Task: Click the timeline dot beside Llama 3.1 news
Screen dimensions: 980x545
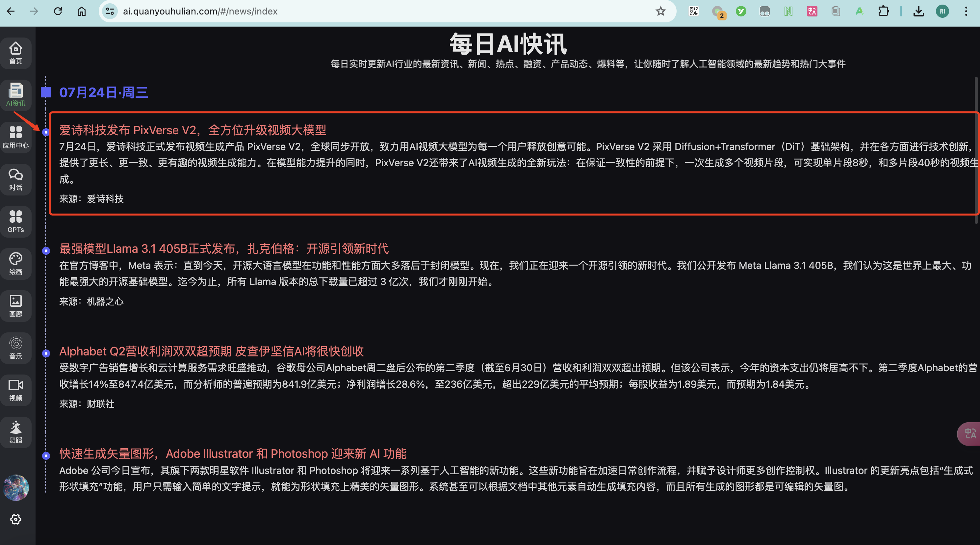Action: click(46, 250)
